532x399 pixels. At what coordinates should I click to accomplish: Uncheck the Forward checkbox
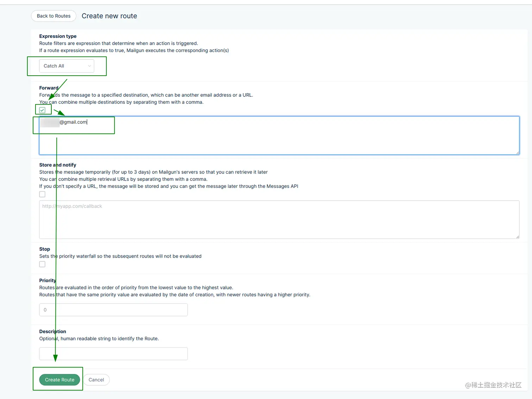[42, 110]
